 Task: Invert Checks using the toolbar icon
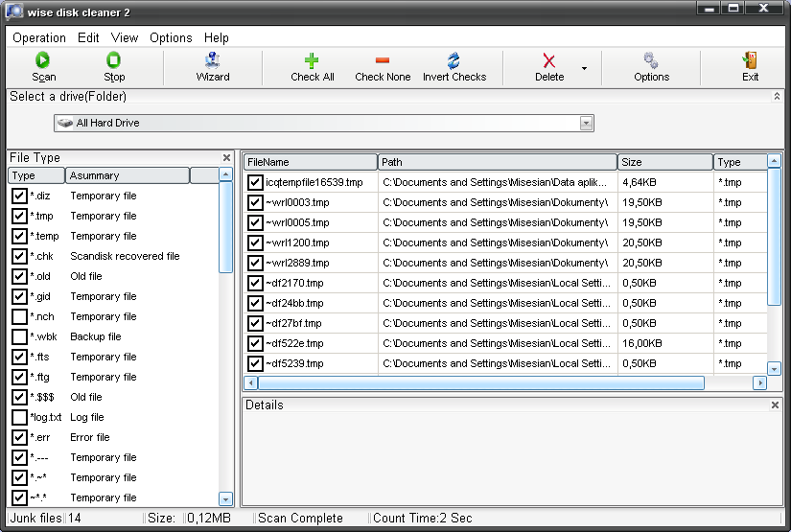pyautogui.click(x=454, y=60)
